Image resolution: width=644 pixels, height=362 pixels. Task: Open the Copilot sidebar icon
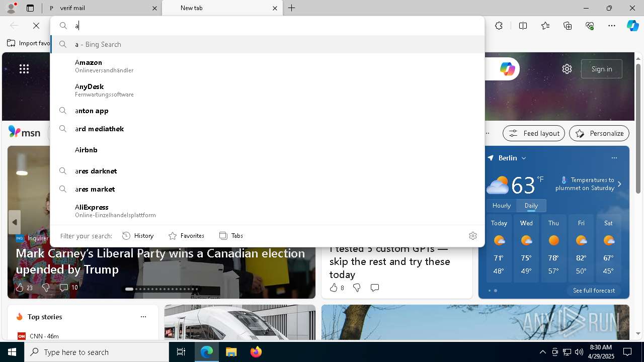pyautogui.click(x=632, y=26)
